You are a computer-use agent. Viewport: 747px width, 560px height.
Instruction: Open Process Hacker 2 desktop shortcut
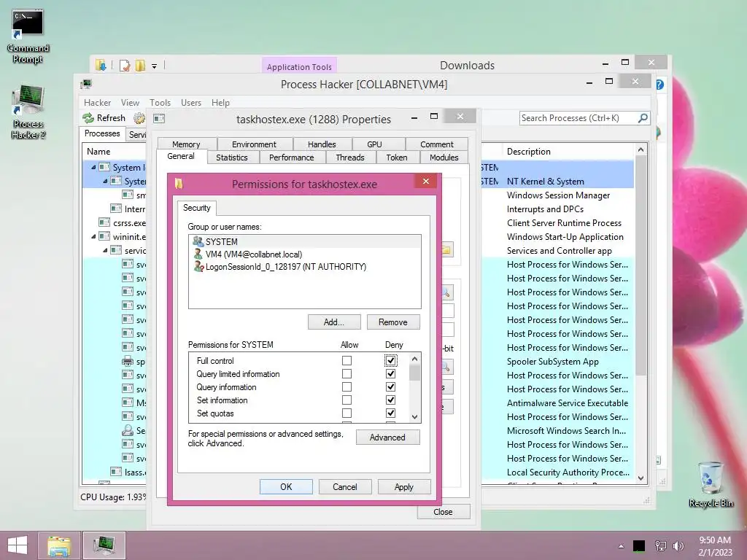click(x=28, y=112)
